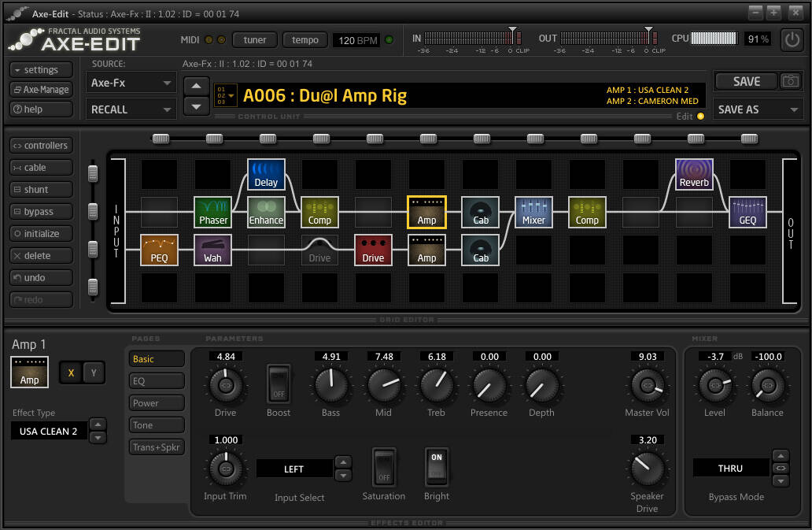
Task: Click the bypass button in the sidebar
Action: click(41, 211)
